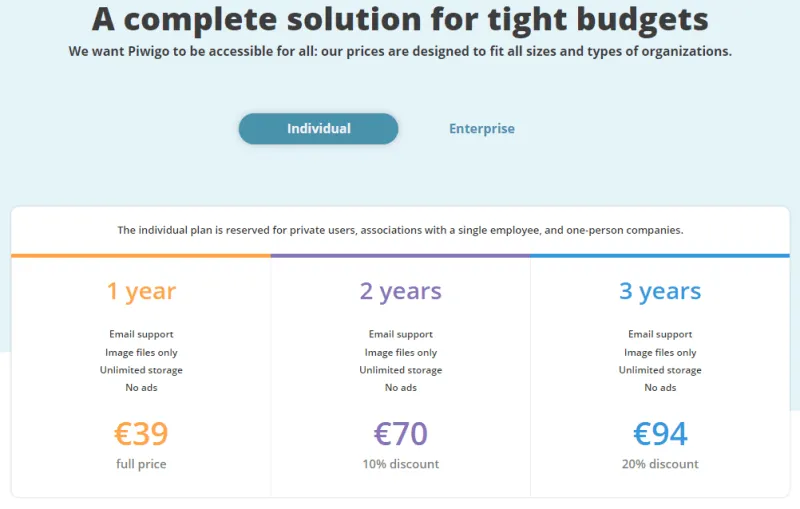800x509 pixels.
Task: Click the individual plan eligibility description text
Action: pyautogui.click(x=400, y=230)
